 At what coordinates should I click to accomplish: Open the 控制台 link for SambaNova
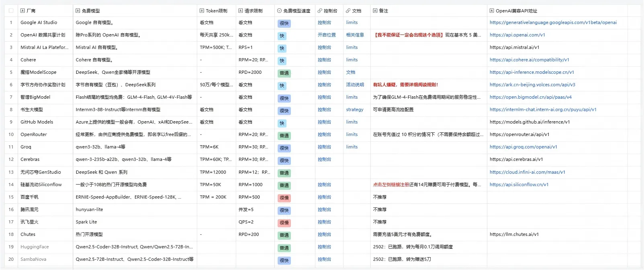pyautogui.click(x=324, y=260)
